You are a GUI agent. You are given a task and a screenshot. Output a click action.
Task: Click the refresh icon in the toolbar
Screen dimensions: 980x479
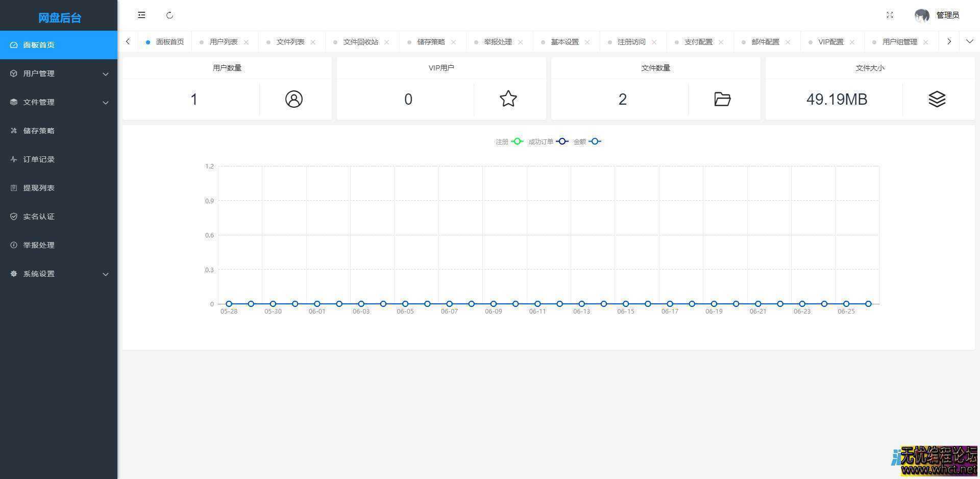(x=170, y=15)
